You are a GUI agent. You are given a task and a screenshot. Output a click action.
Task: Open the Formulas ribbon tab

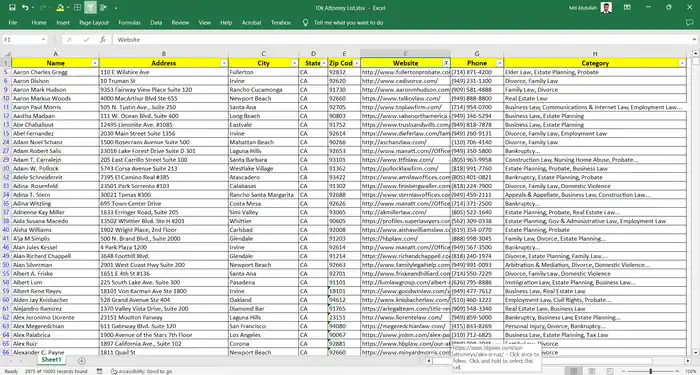pyautogui.click(x=129, y=22)
